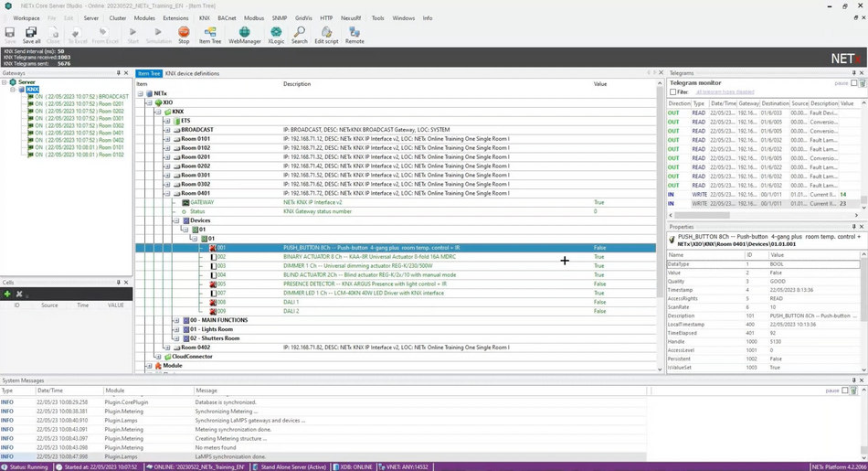This screenshot has width=868, height=471.
Task: Sort telegrams by Destination column header
Action: 775,103
